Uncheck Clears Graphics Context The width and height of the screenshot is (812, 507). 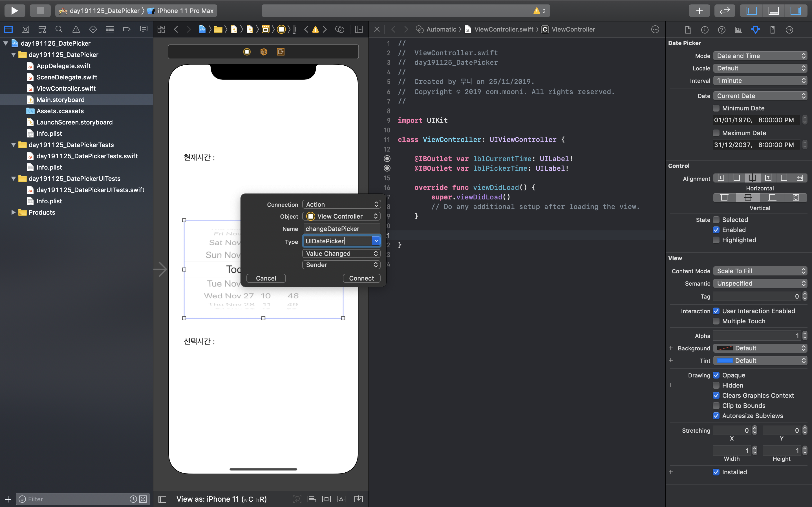(x=716, y=395)
